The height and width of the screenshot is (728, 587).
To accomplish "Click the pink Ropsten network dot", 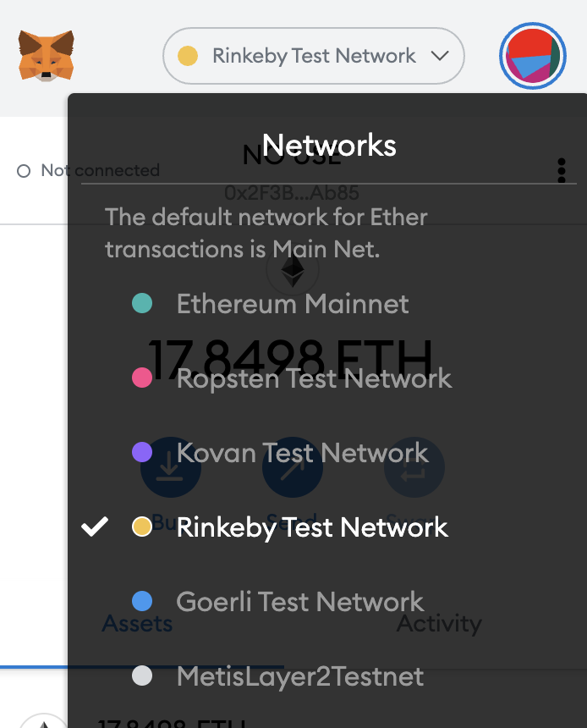I will (x=142, y=378).
